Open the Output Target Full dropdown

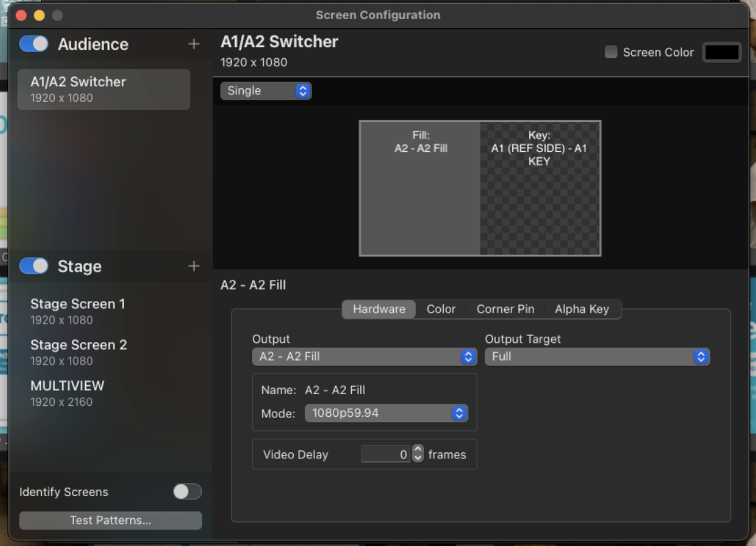coord(597,356)
